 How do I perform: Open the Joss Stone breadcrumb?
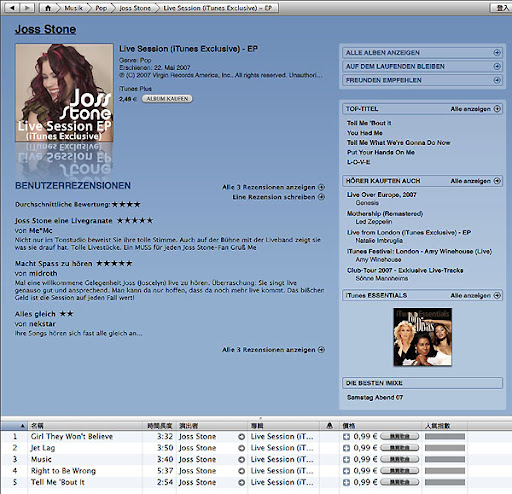[135, 8]
